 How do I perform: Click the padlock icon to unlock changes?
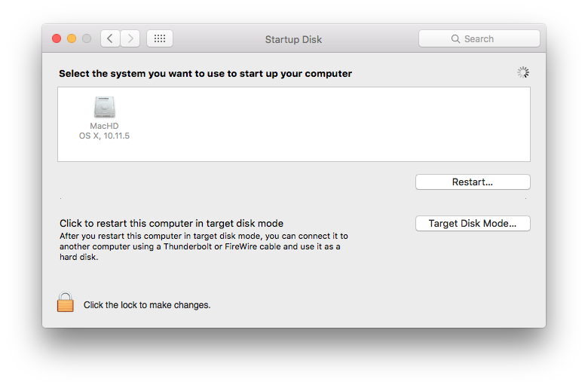tap(66, 303)
